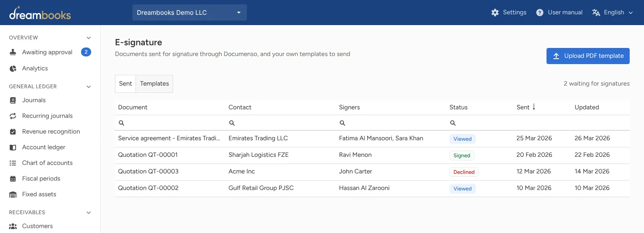Open the English language dropdown
This screenshot has width=644, height=233.
(x=612, y=13)
